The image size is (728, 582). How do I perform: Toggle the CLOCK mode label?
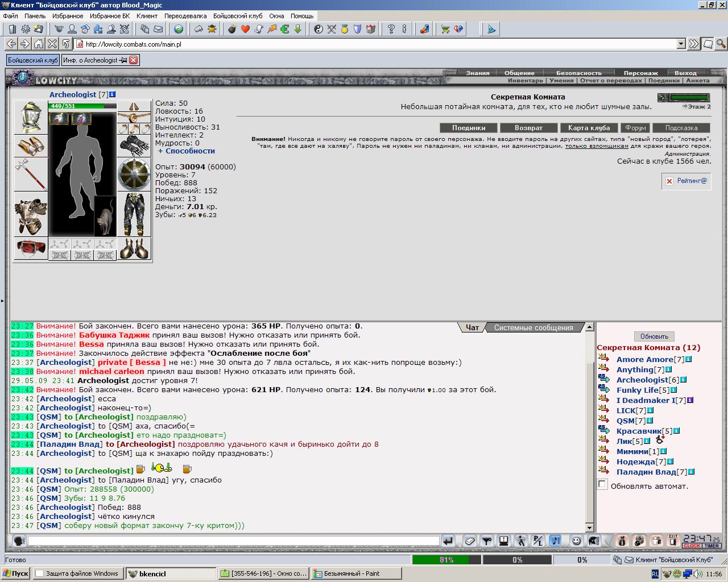coord(692,546)
